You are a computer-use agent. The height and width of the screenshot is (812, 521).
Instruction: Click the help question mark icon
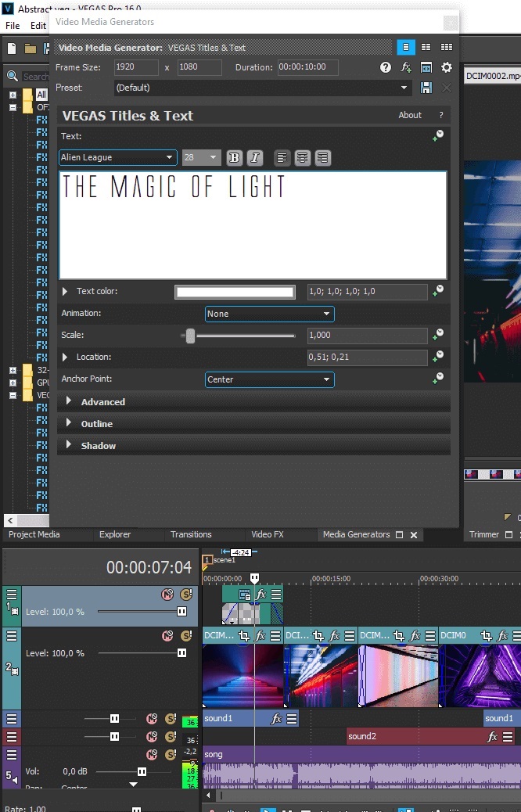(386, 68)
